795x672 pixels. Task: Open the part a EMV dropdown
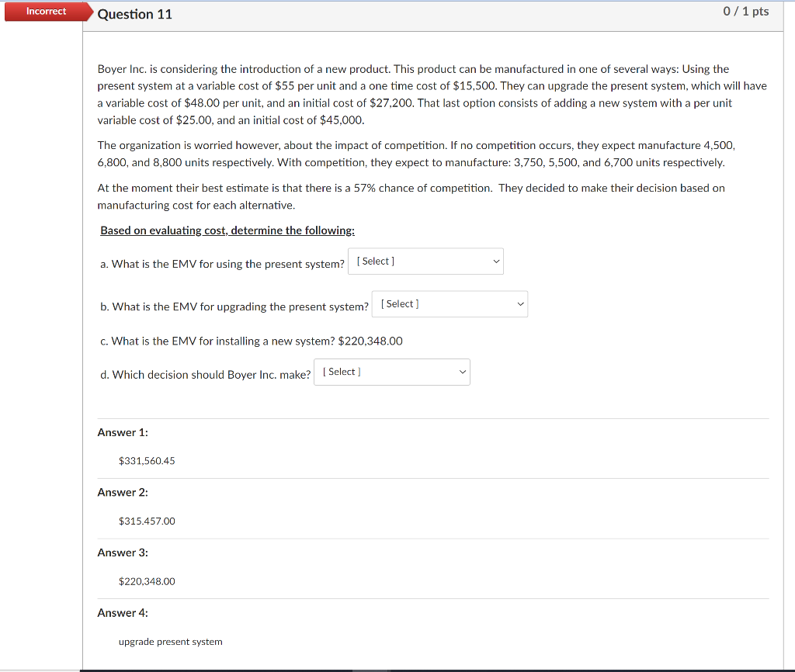coord(425,261)
